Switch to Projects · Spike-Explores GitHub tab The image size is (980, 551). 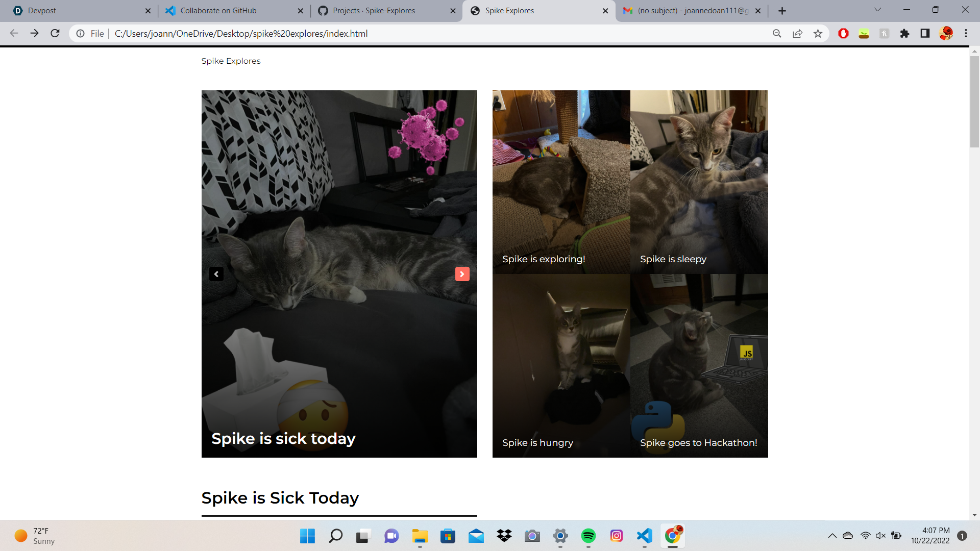click(x=380, y=11)
